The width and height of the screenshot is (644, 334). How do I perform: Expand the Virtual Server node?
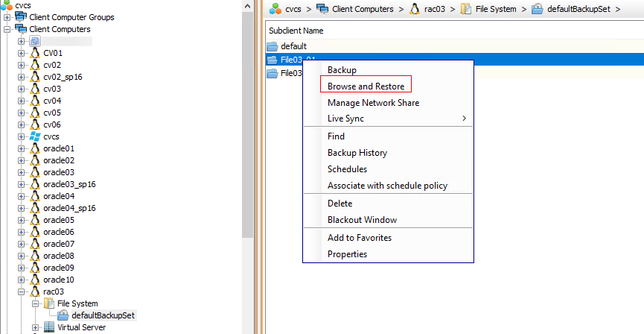pos(36,327)
